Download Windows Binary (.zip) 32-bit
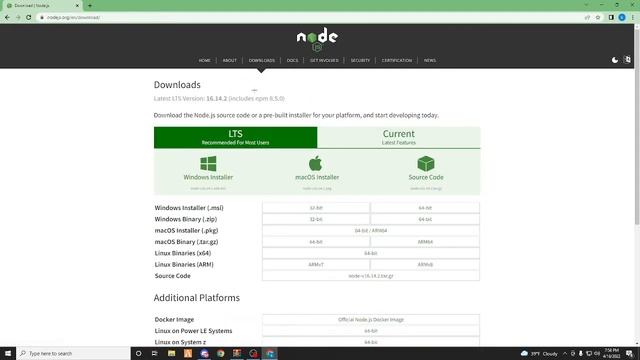 (x=316, y=219)
